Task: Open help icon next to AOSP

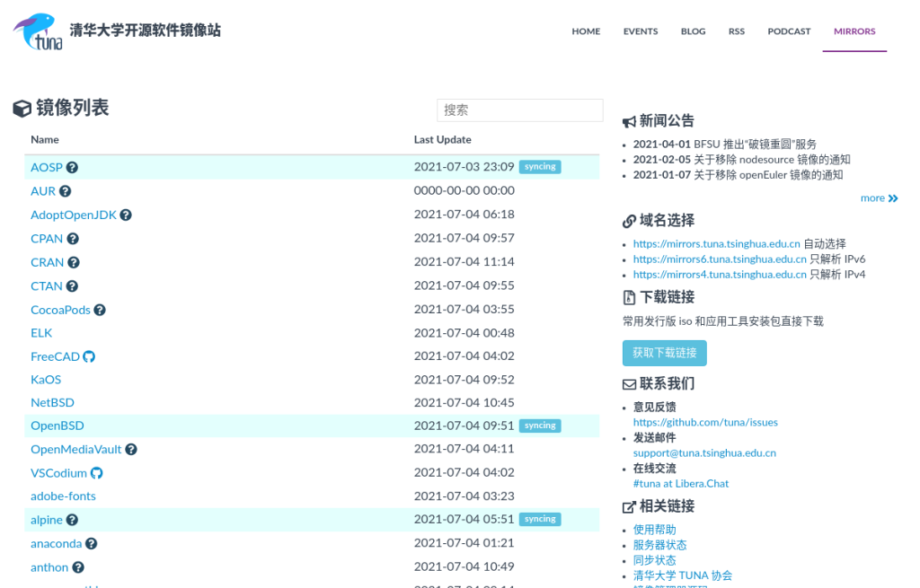Action: point(72,168)
